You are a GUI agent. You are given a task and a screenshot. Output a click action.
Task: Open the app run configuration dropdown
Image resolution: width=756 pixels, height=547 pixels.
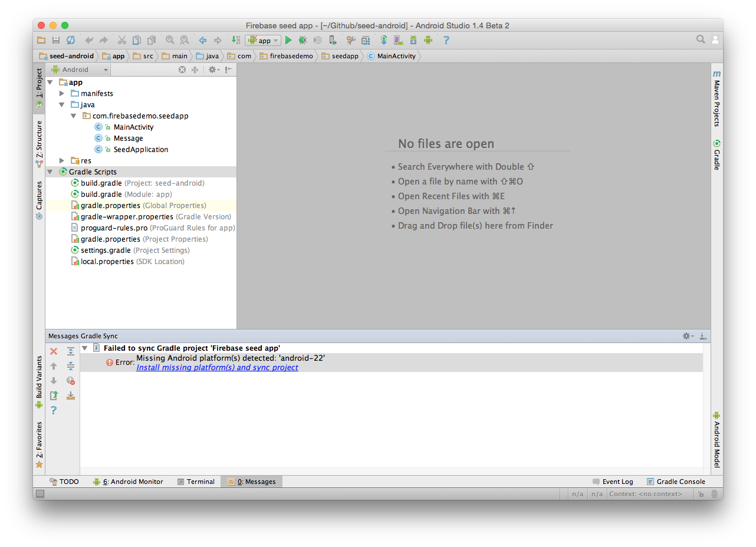[x=263, y=40]
